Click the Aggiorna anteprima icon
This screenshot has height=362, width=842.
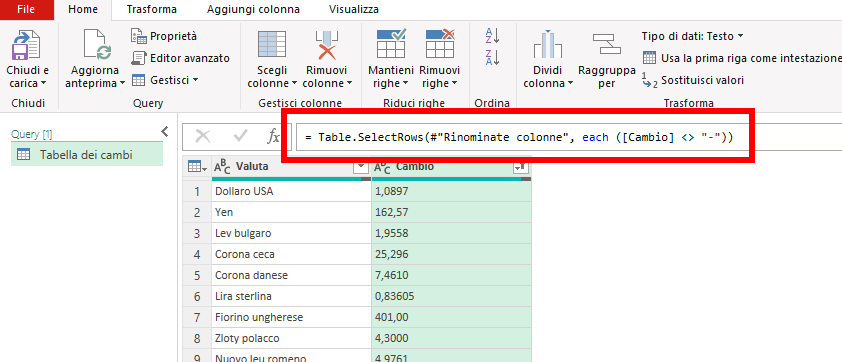[97, 46]
